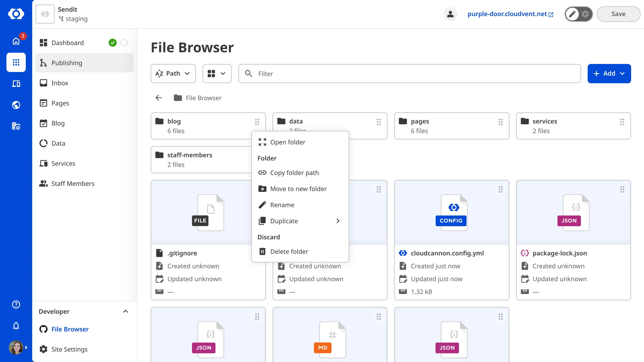Open data folder drag-handle menu

tap(379, 122)
